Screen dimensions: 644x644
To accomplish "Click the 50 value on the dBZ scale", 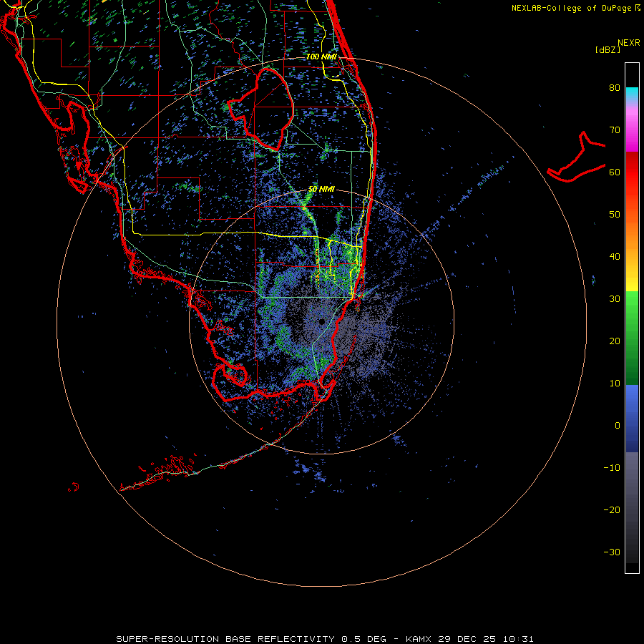I will pyautogui.click(x=615, y=215).
